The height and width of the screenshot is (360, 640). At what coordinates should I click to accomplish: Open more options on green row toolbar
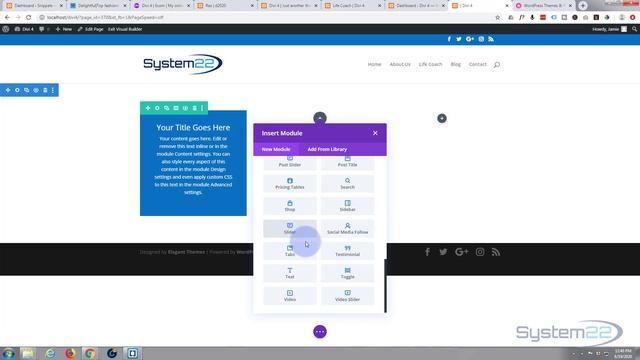click(202, 108)
